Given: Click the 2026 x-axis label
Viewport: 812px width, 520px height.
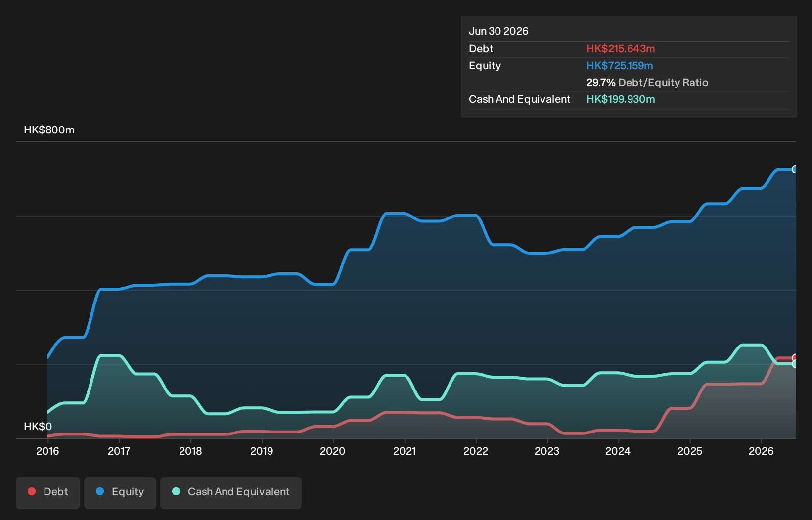Looking at the screenshot, I should 761,451.
